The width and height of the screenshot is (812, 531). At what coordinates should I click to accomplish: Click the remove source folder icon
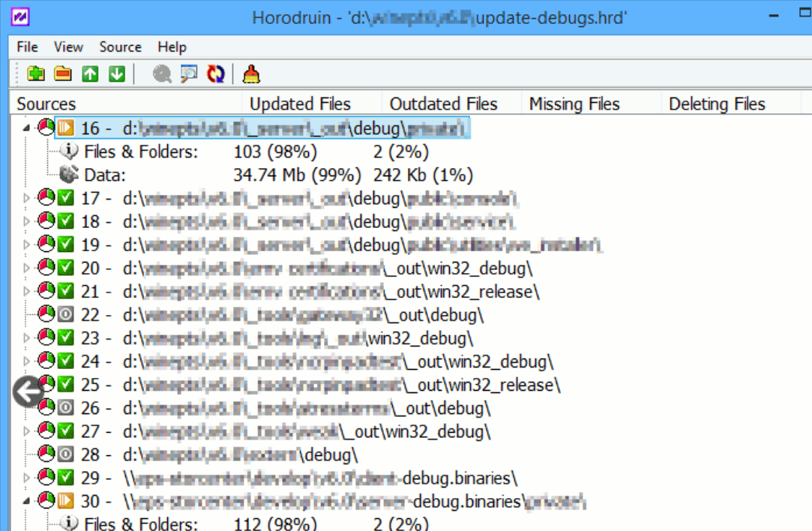pyautogui.click(x=63, y=73)
